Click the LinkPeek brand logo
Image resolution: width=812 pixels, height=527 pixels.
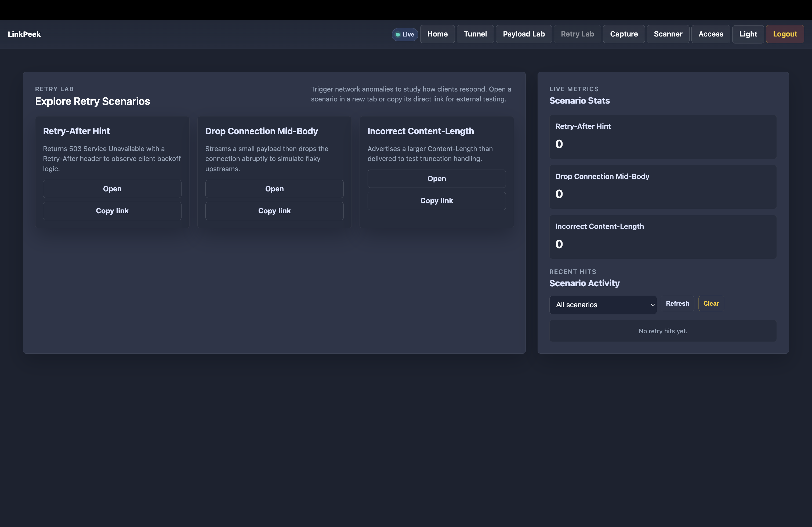point(24,34)
